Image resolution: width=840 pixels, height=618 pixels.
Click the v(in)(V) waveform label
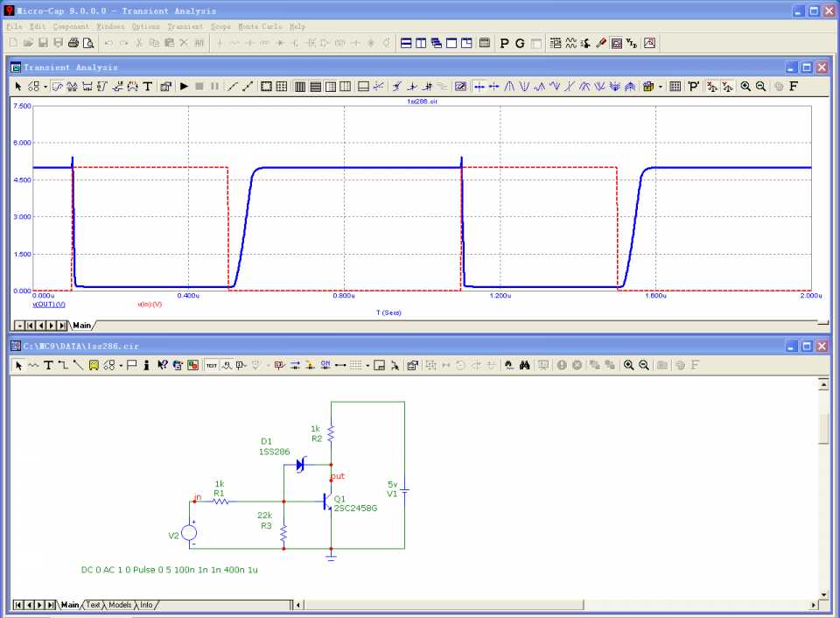coord(150,305)
